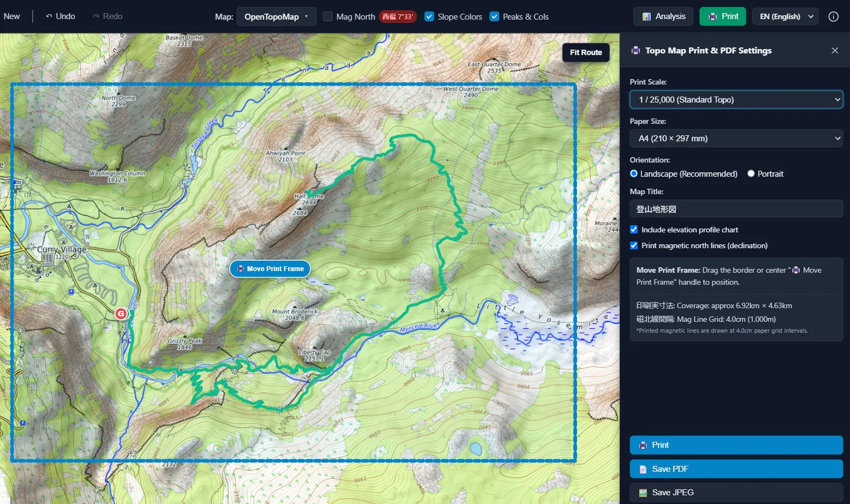Click New in the top bar
The height and width of the screenshot is (504, 850).
point(11,16)
